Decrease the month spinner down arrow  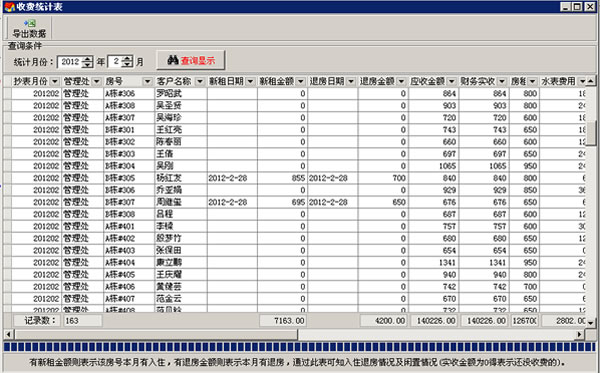[x=128, y=65]
